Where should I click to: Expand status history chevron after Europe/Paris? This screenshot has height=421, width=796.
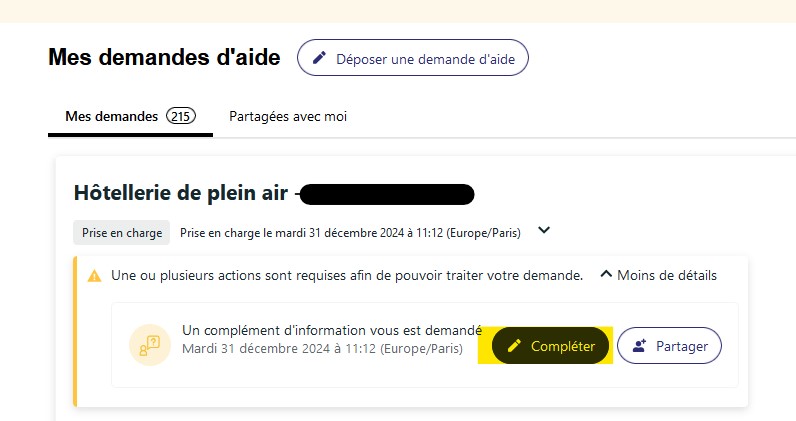tap(544, 230)
